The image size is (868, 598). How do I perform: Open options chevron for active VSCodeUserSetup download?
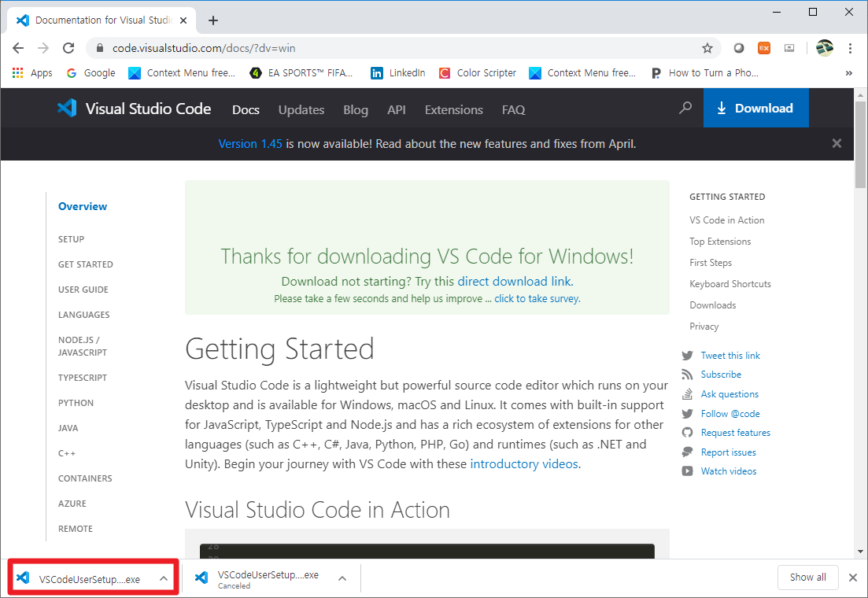pyautogui.click(x=164, y=578)
